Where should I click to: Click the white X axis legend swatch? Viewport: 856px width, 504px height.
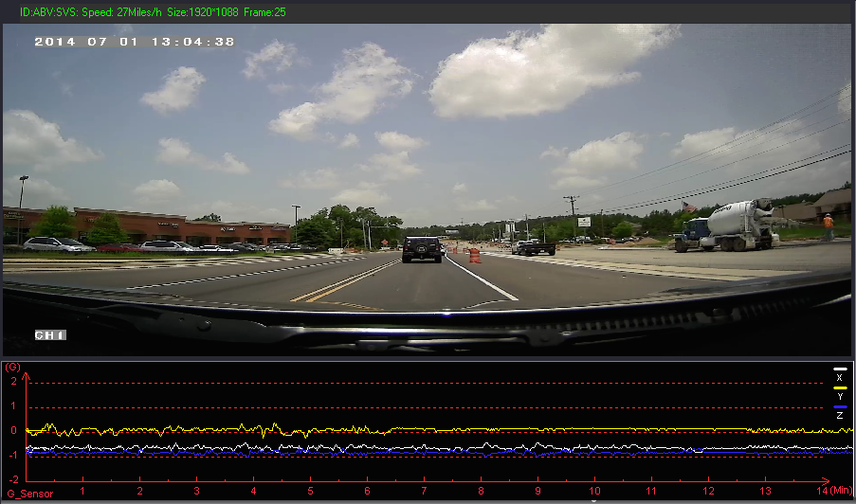coord(839,369)
